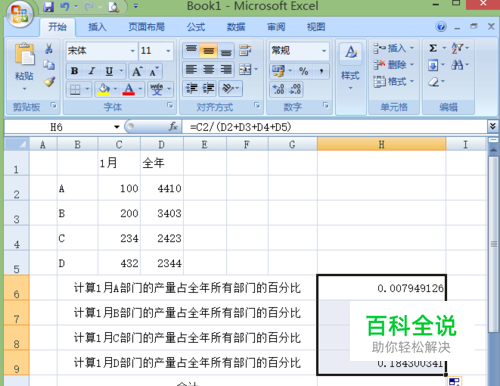Click the Auto Fill Options button
This screenshot has width=500, height=386.
tap(455, 382)
